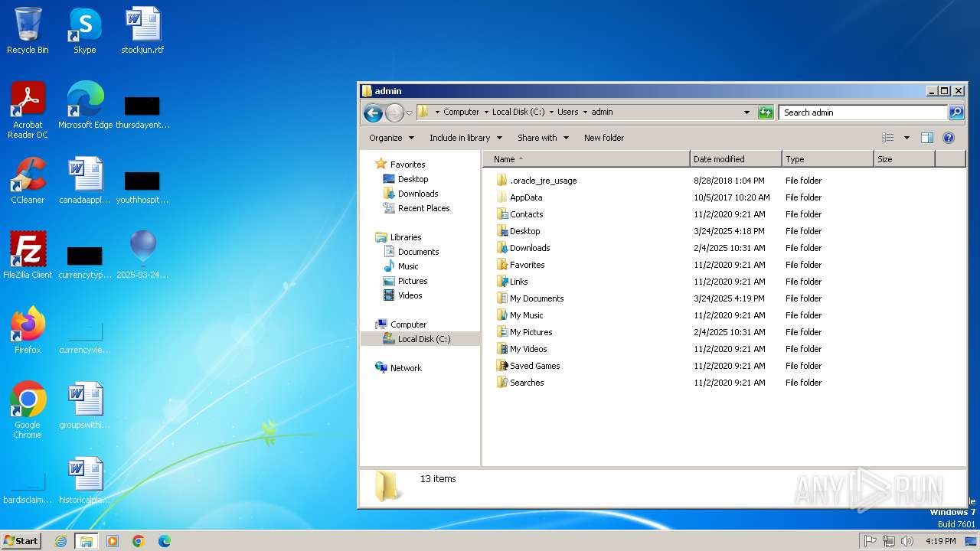Viewport: 980px width, 551px height.
Task: Open the Documents library
Action: pyautogui.click(x=418, y=252)
